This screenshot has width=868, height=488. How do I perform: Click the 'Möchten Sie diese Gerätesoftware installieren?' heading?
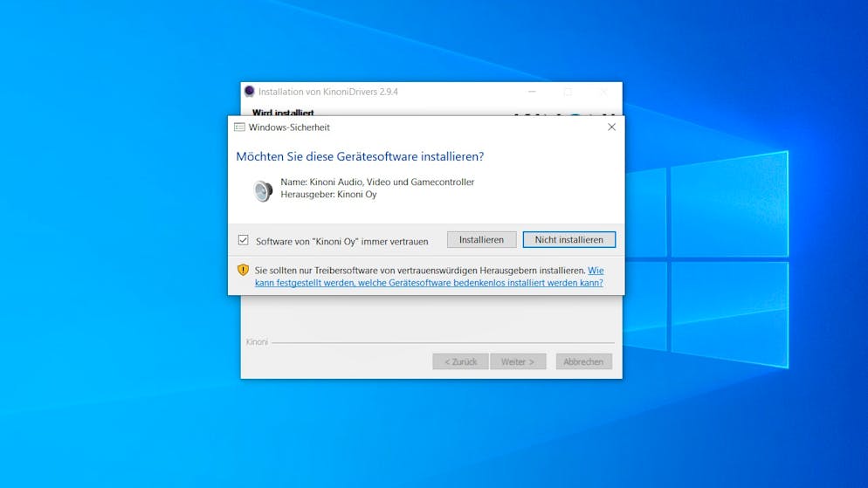coord(360,156)
